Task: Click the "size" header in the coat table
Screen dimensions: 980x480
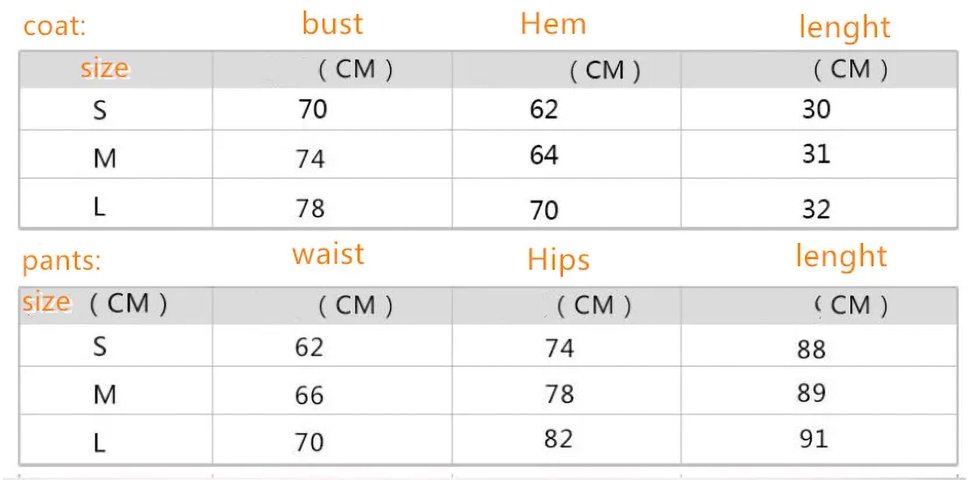Action: coord(105,69)
